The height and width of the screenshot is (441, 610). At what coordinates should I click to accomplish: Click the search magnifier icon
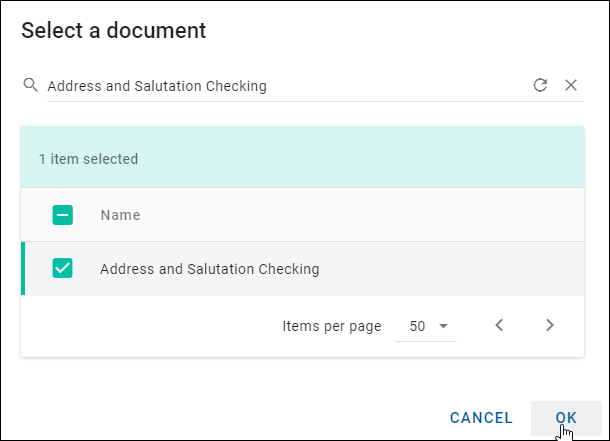[x=30, y=85]
